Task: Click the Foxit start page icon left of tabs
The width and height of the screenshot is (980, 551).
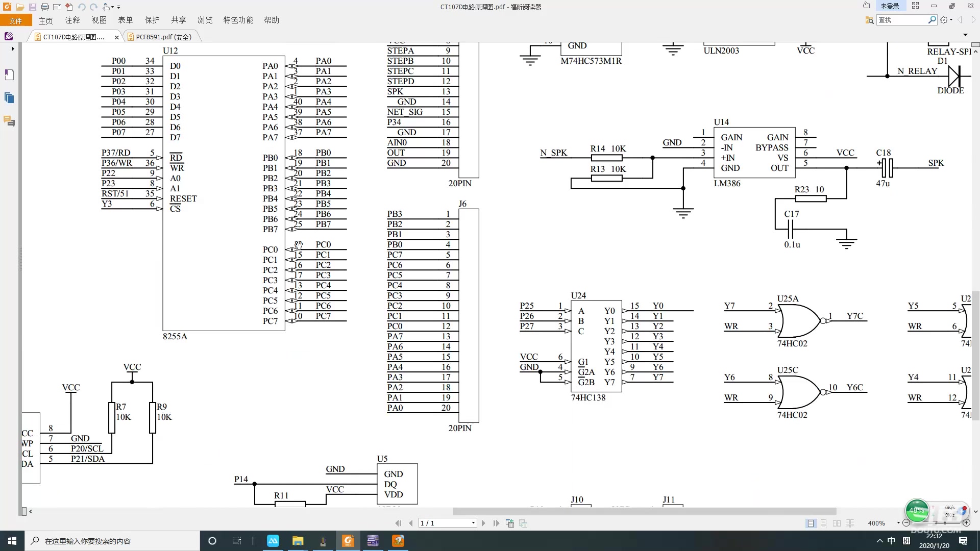Action: point(9,36)
